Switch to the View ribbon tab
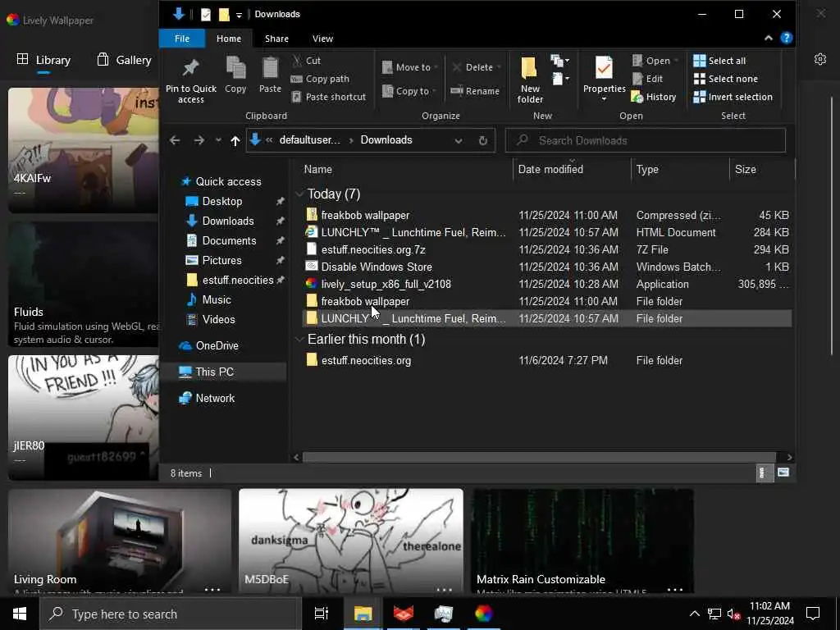The height and width of the screenshot is (630, 840). [x=322, y=39]
